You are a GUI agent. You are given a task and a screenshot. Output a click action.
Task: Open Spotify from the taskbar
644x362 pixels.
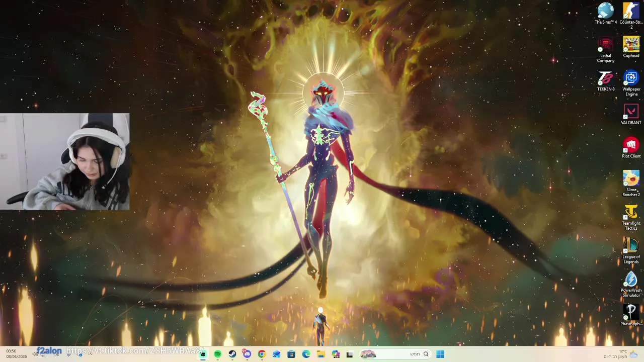pyautogui.click(x=217, y=354)
